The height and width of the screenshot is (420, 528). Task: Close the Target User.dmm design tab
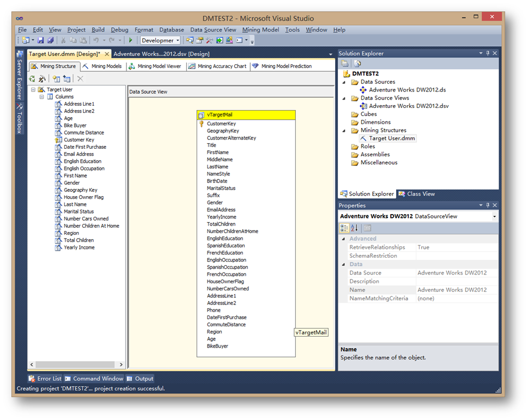[x=107, y=54]
